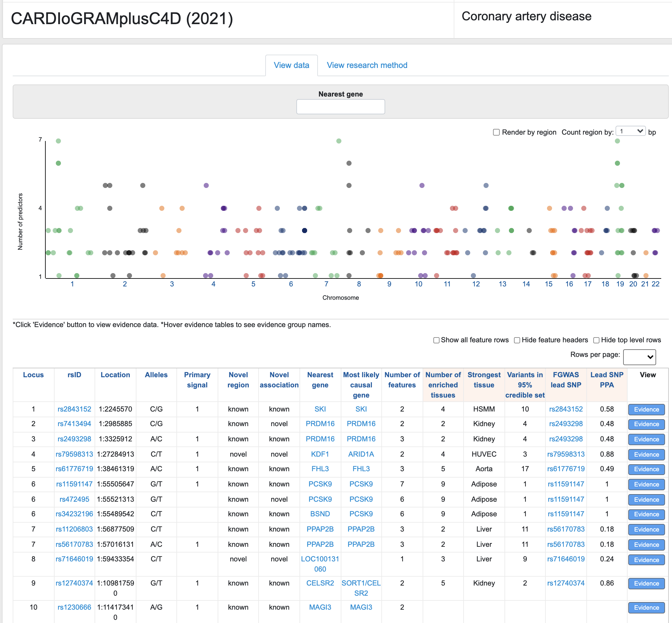Select chromosome 12 axis label
The width and height of the screenshot is (672, 623).
pyautogui.click(x=476, y=284)
